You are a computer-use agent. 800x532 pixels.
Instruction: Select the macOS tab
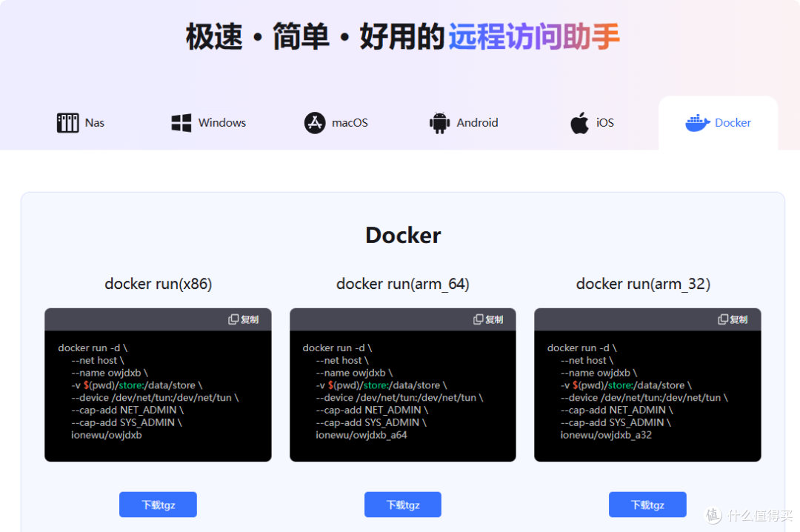[x=336, y=122]
